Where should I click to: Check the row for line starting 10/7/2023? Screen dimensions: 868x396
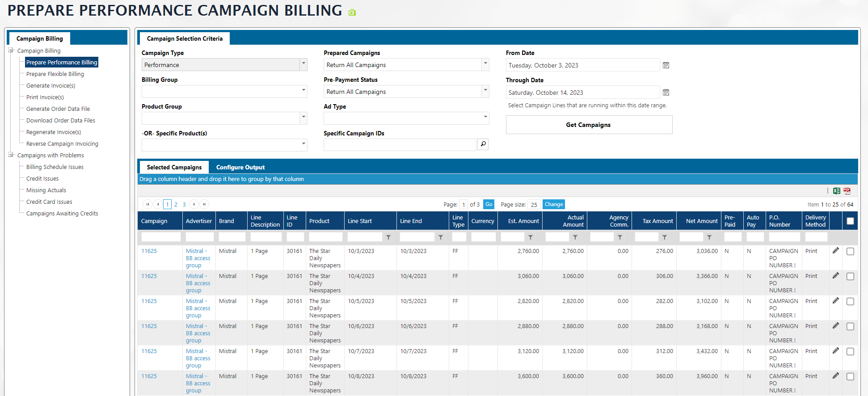(x=850, y=352)
